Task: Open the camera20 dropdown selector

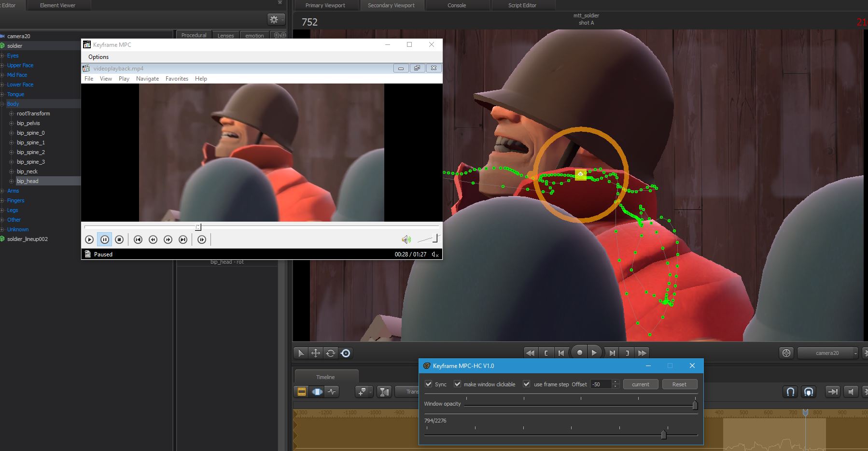Action: [827, 353]
